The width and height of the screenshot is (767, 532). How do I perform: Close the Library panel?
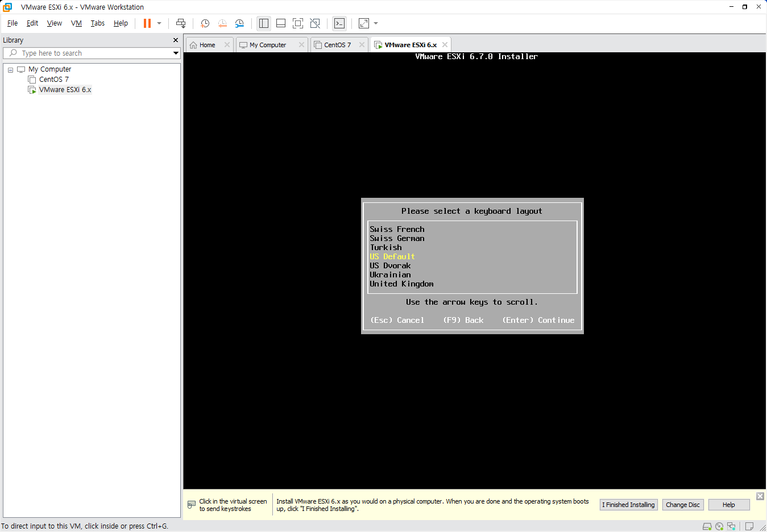pyautogui.click(x=176, y=40)
